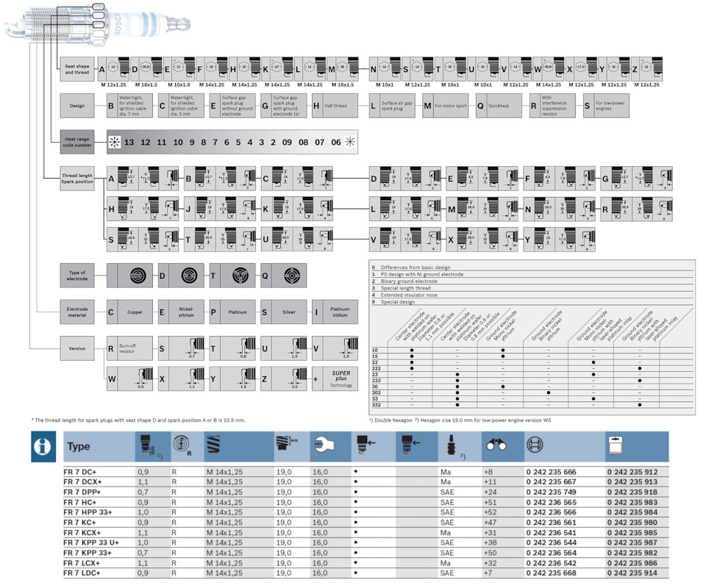This screenshot has width=706, height=588.
Task: Click the spark plug silhouette column icon
Action: pos(450,444)
